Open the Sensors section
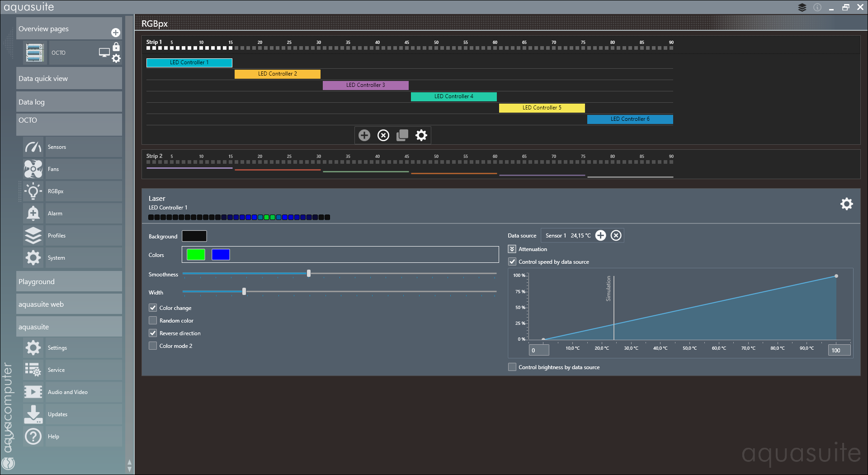 coord(72,147)
